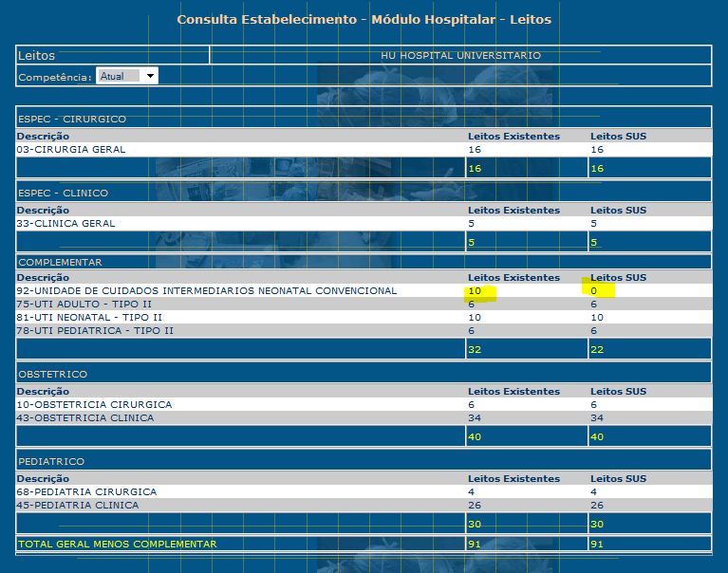Click highlighted Leitos SUS value 0
The height and width of the screenshot is (573, 728).
tap(595, 291)
